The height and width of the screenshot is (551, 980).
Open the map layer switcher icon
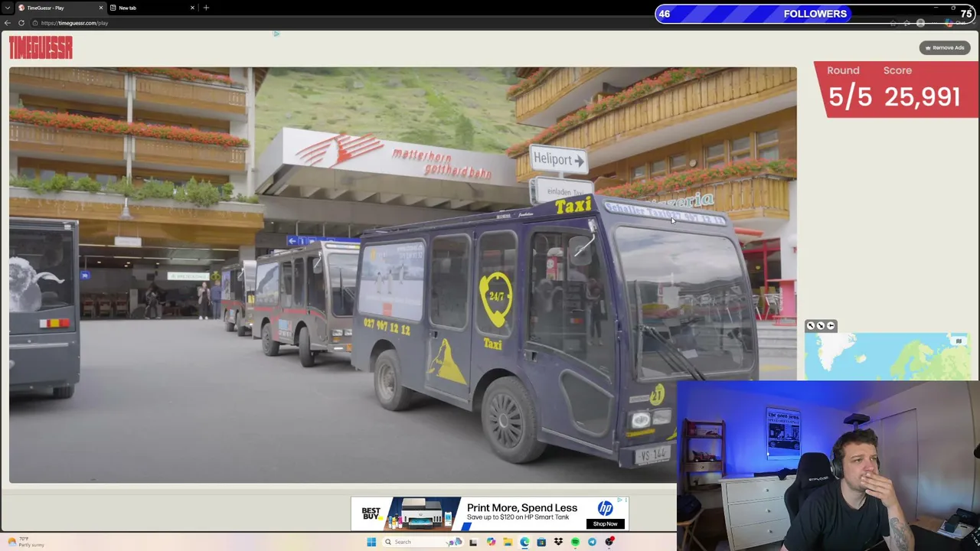click(959, 341)
